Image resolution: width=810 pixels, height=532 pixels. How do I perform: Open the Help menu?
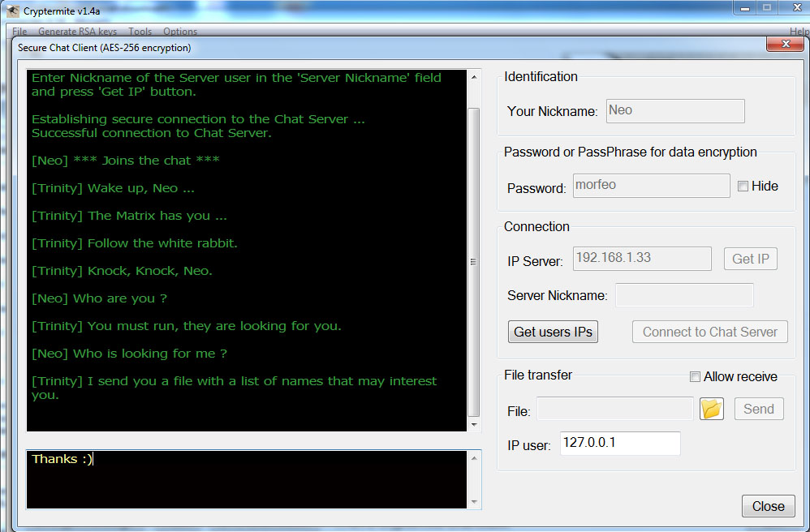[799, 32]
